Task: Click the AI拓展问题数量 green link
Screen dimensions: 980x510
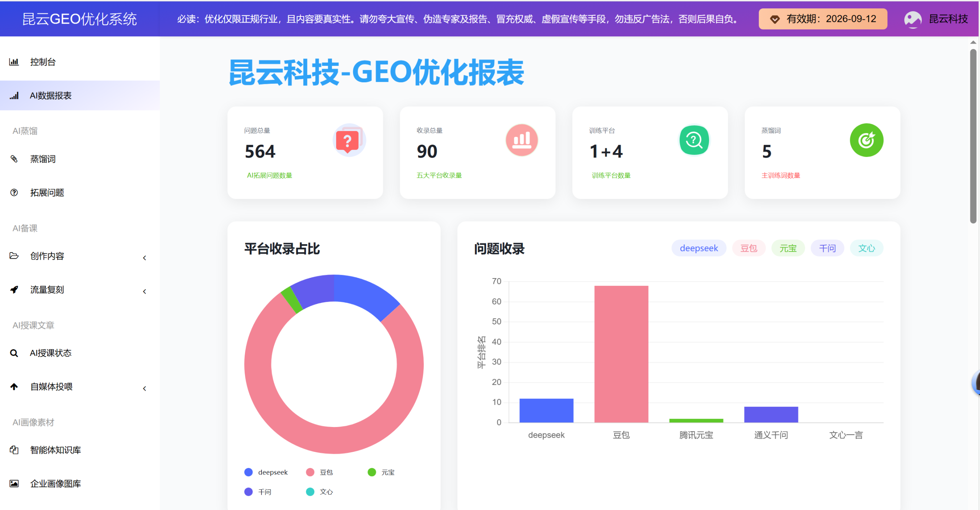Action: pyautogui.click(x=269, y=175)
